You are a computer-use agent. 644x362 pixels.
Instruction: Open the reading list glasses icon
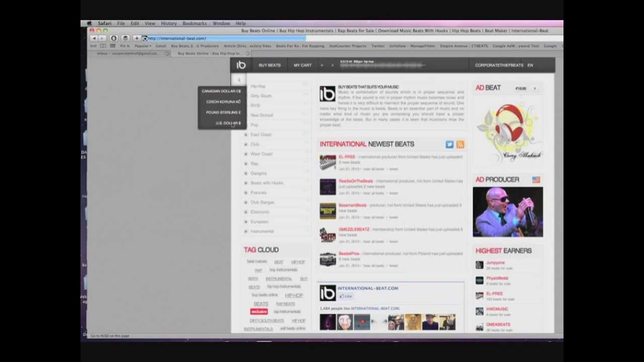coord(94,46)
